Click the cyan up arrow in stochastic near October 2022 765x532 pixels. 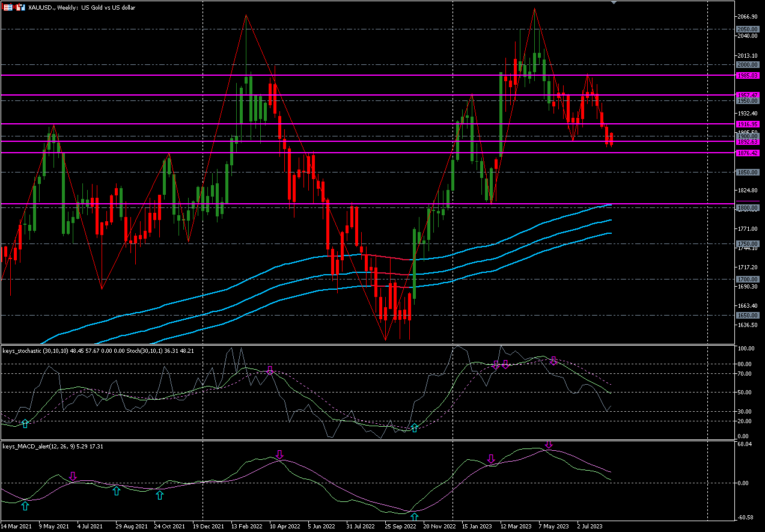[414, 427]
